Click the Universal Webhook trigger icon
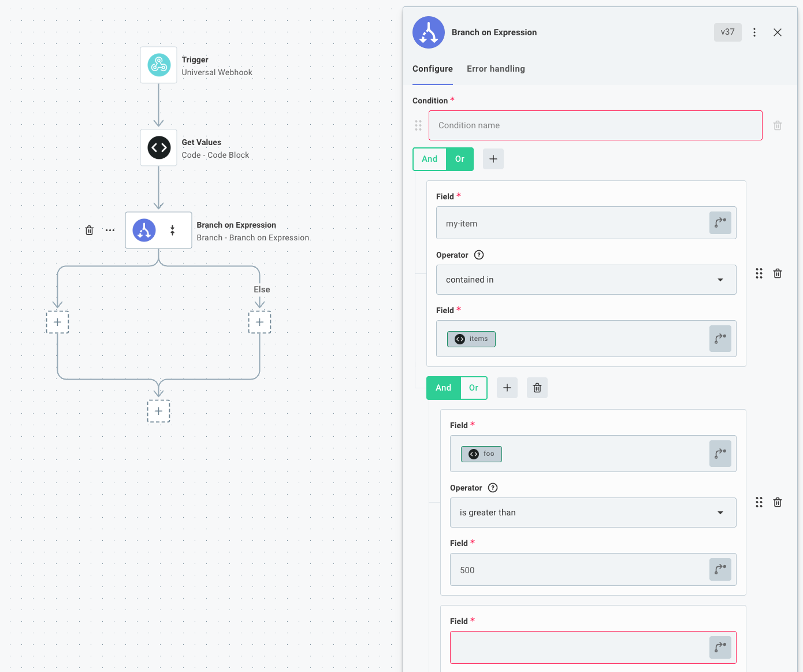The width and height of the screenshot is (803, 672). pos(159,65)
